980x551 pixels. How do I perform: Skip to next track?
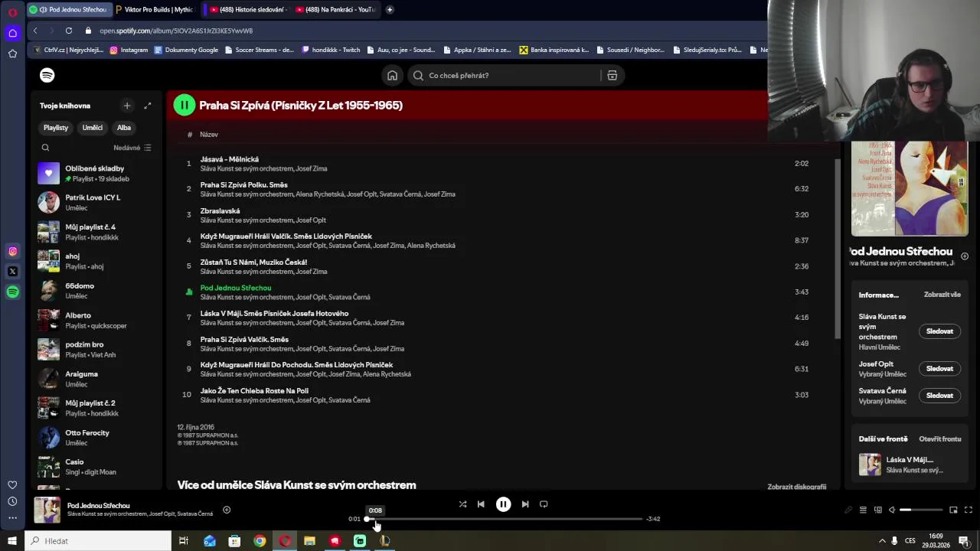(525, 504)
